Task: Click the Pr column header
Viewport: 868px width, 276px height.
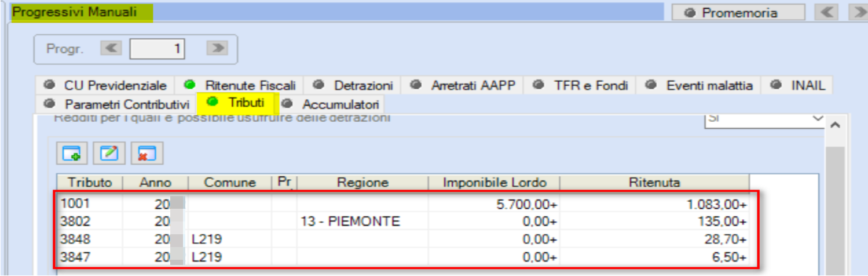Action: 284,182
